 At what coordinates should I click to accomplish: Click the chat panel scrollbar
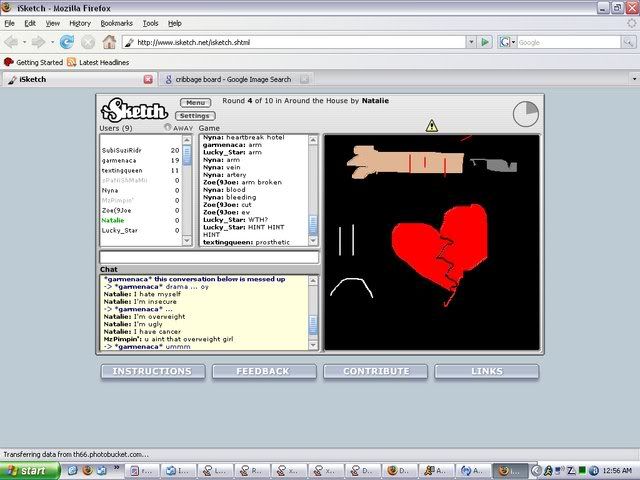click(x=313, y=313)
